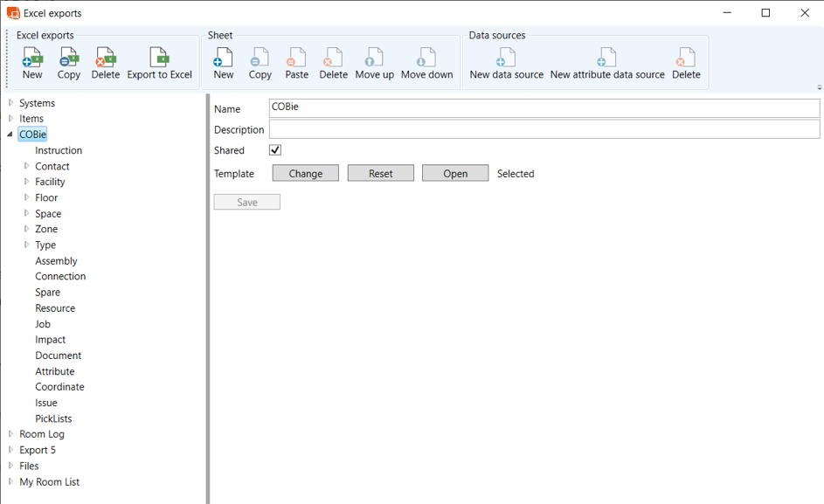Image resolution: width=824 pixels, height=504 pixels.
Task: Toggle the Shared checkbox
Action: pos(275,150)
